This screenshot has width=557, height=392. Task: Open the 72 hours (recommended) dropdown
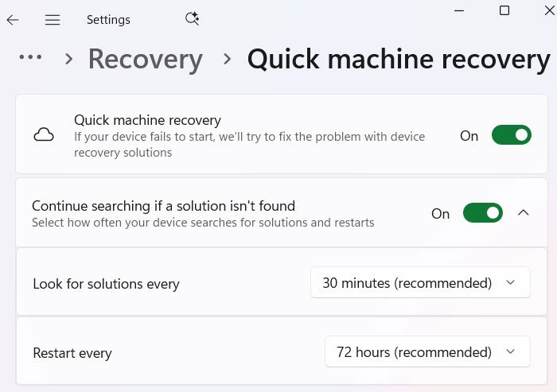pyautogui.click(x=427, y=352)
